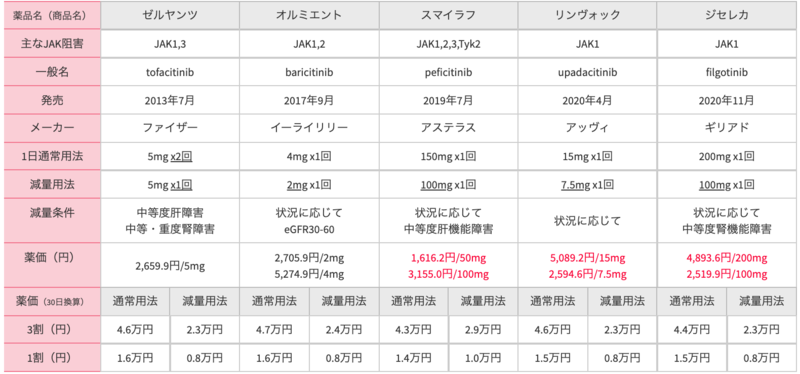Viewport: 800px width, 374px height.
Task: Select the 主なJAK阻害 row label
Action: click(50, 44)
